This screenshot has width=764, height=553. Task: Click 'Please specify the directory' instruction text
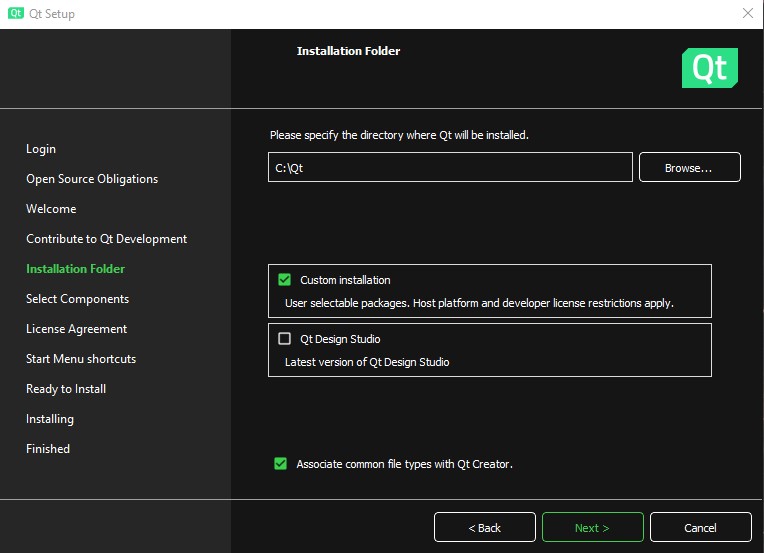point(399,135)
